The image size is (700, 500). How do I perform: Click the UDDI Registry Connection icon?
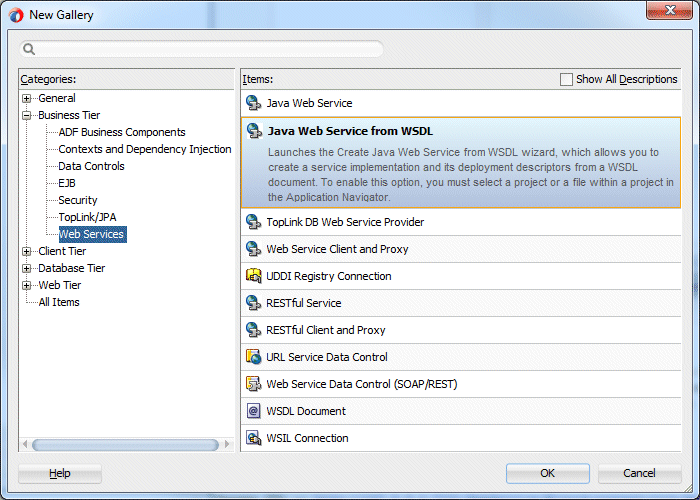coord(254,276)
